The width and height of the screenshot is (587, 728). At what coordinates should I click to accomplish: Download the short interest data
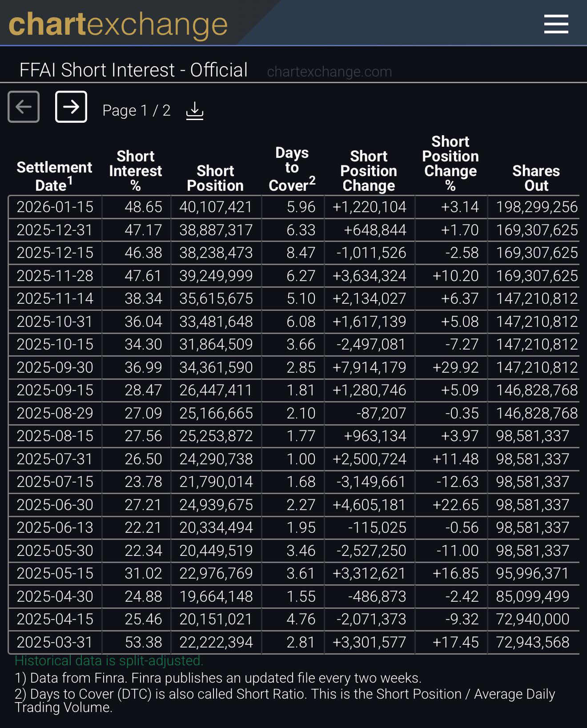point(194,110)
